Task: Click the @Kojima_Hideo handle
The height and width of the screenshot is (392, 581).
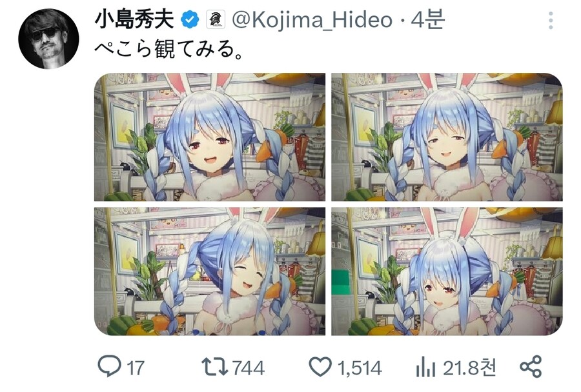Action: [x=312, y=19]
